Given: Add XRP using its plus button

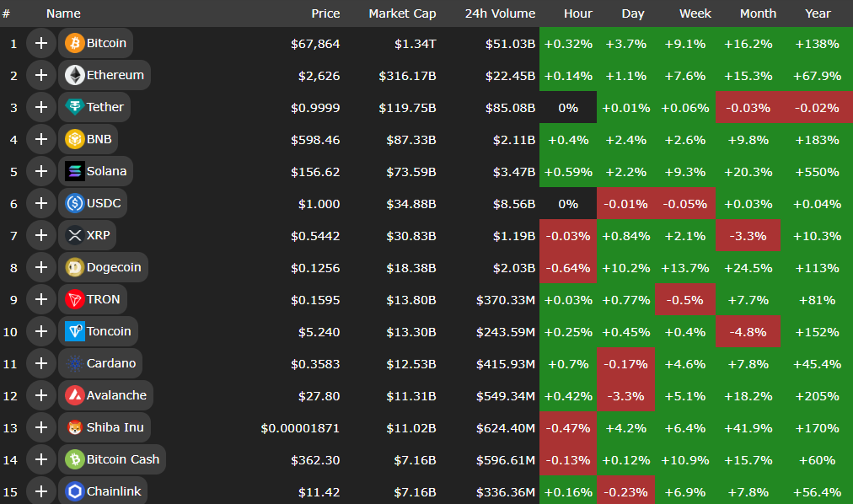Looking at the screenshot, I should [40, 235].
